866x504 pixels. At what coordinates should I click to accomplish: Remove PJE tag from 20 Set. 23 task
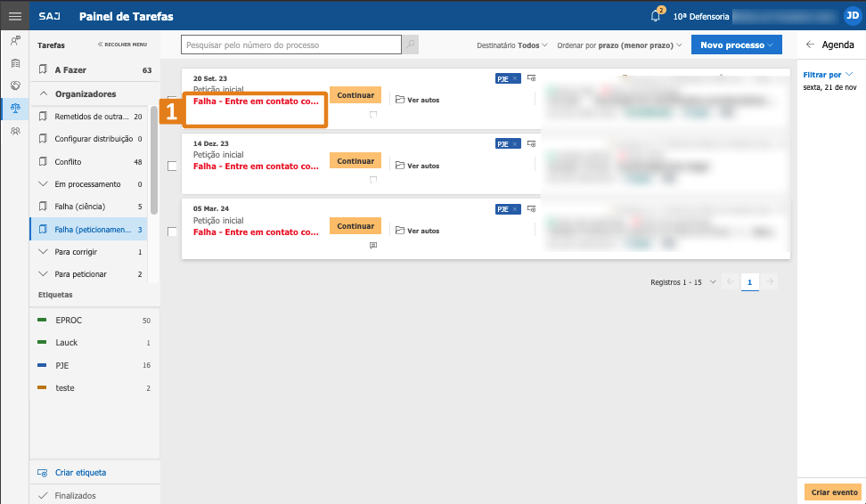pyautogui.click(x=515, y=79)
